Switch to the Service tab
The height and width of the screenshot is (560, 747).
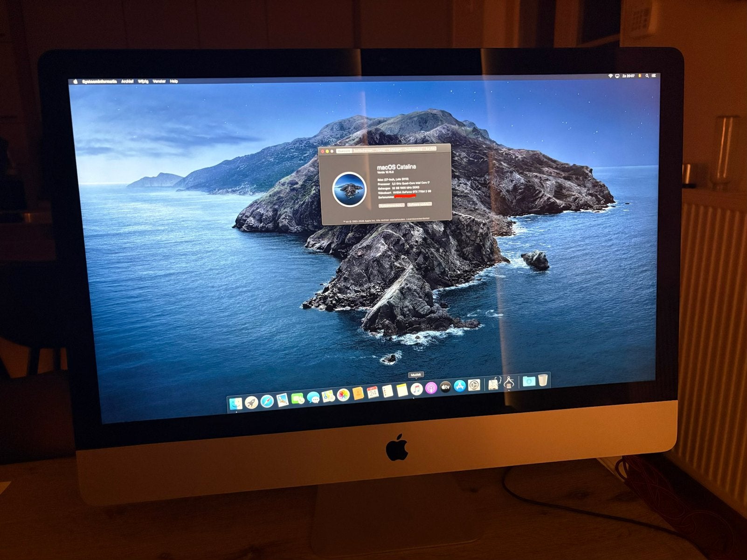point(430,149)
